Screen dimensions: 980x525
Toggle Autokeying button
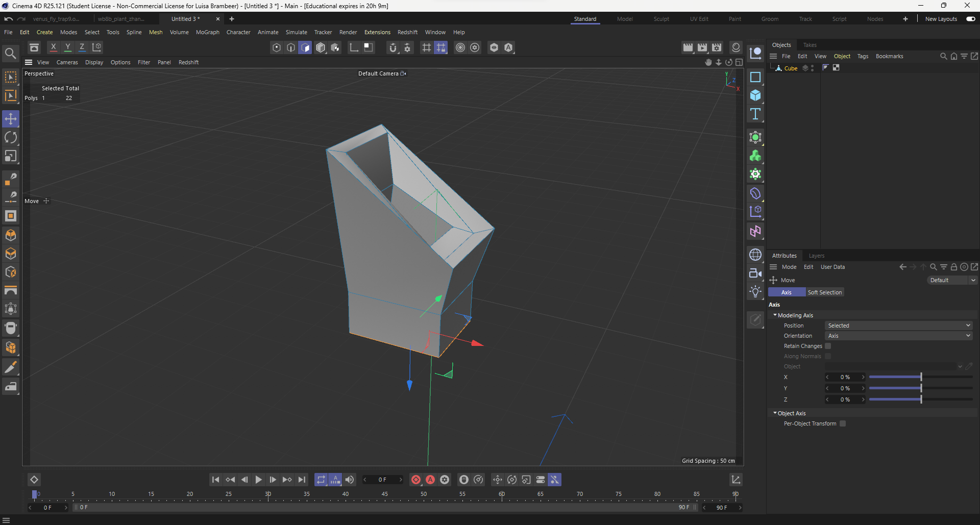coord(430,480)
